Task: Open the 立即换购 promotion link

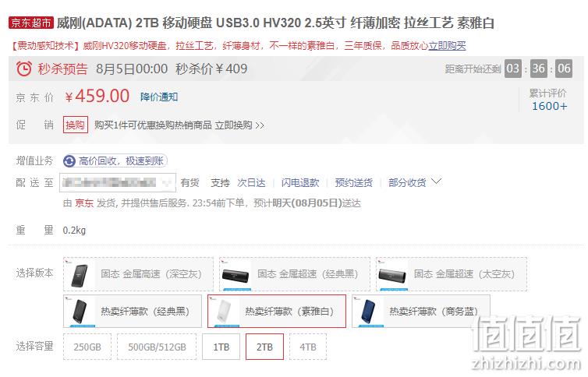Action: pos(239,125)
